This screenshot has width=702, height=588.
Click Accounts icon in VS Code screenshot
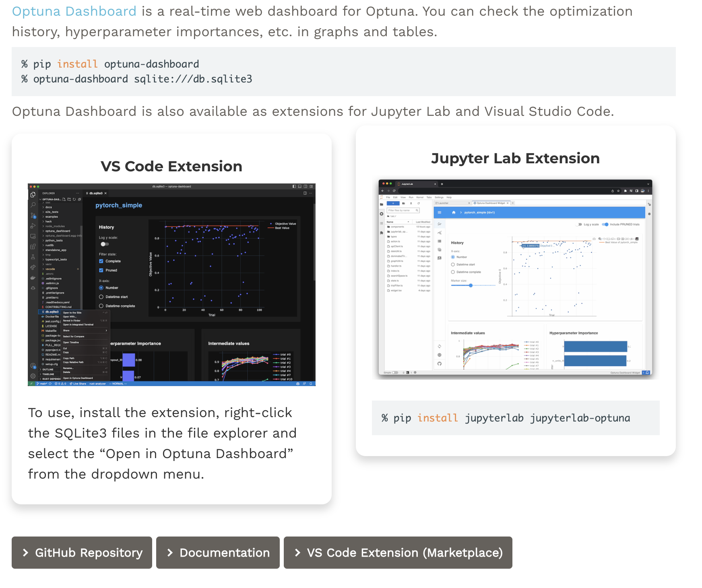pyautogui.click(x=33, y=366)
